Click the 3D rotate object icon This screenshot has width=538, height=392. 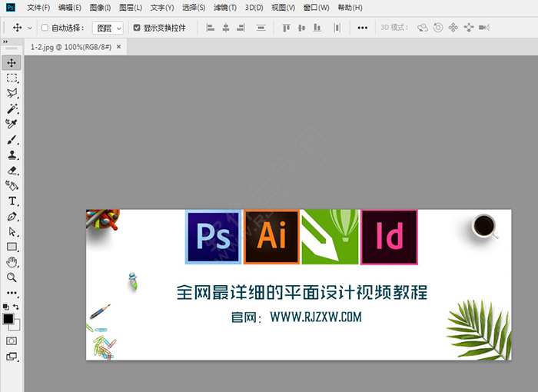423,28
